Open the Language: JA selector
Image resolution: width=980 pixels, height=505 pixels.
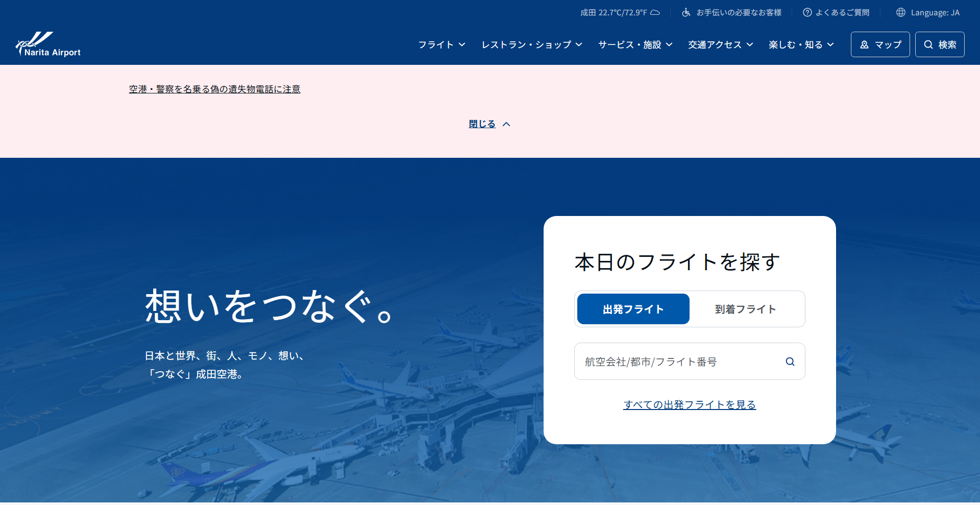(x=928, y=12)
